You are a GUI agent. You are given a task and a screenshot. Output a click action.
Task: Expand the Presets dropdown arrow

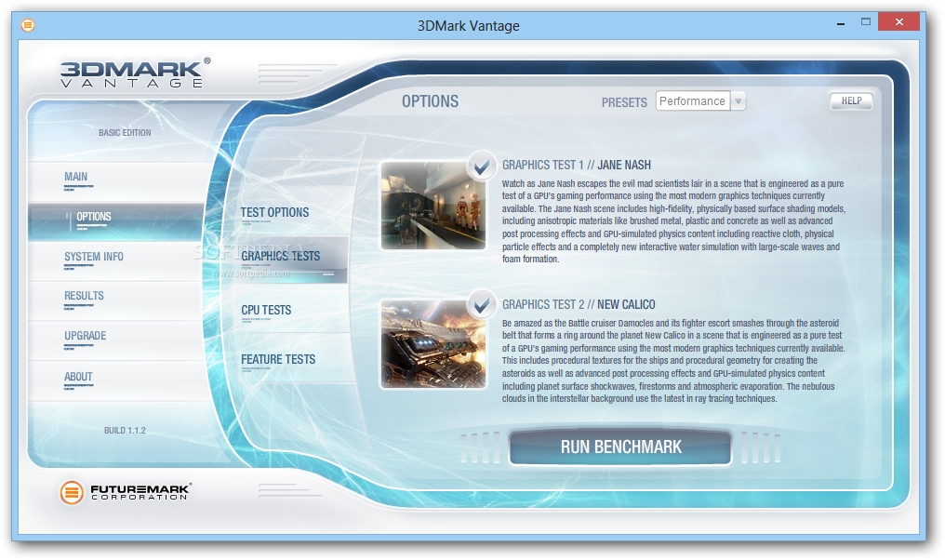click(739, 101)
